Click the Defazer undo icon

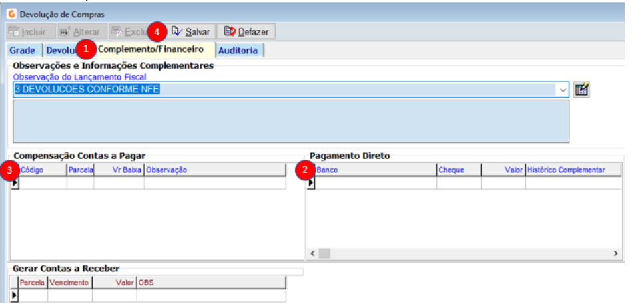click(x=230, y=31)
